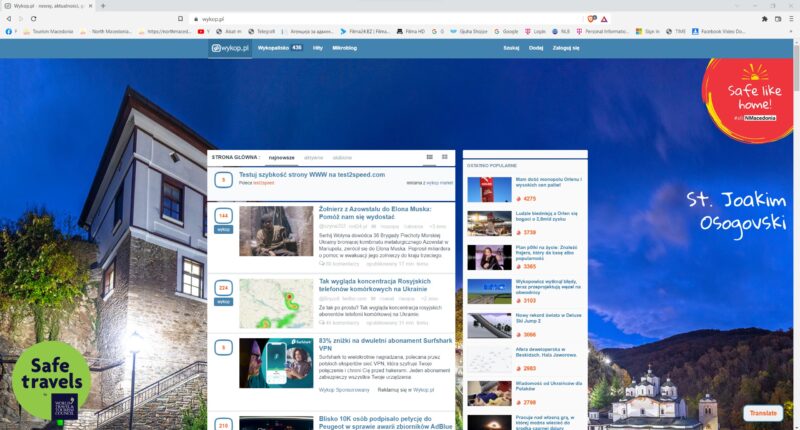
Task: Open the Surfshark VPN ad thumbnail
Action: point(276,363)
